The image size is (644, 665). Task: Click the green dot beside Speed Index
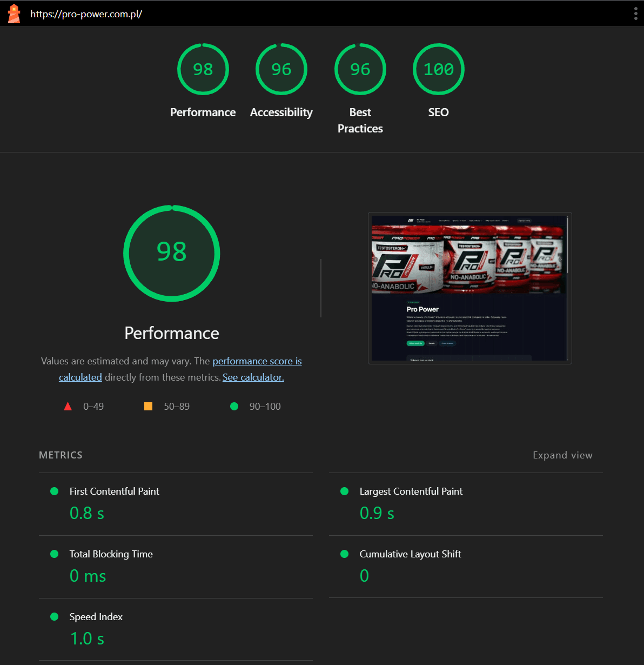[x=54, y=616]
